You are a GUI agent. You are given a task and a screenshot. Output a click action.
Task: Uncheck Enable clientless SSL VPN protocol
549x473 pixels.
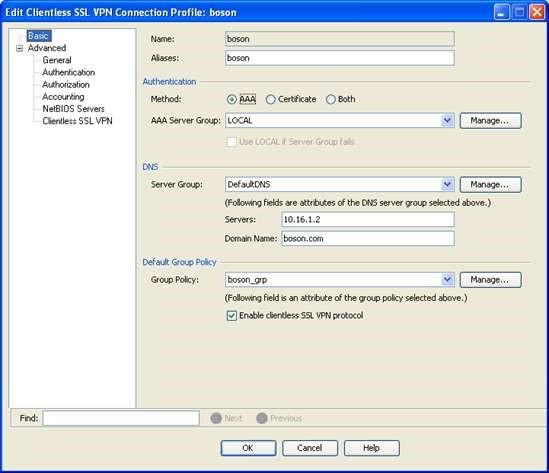coord(232,315)
